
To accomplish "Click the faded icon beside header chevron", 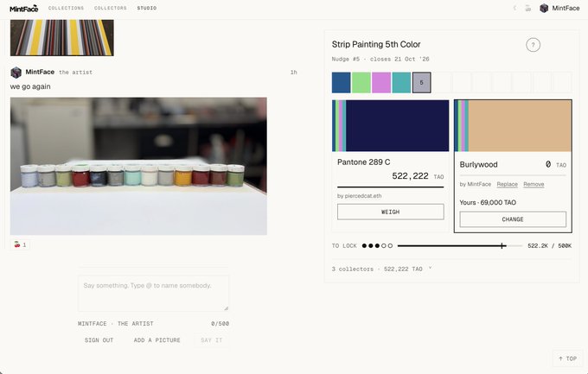I will click(x=527, y=8).
